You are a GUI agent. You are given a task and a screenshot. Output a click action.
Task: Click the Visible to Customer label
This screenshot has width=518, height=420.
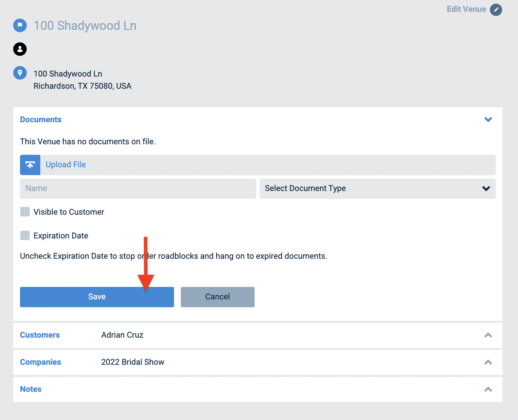[x=69, y=212]
